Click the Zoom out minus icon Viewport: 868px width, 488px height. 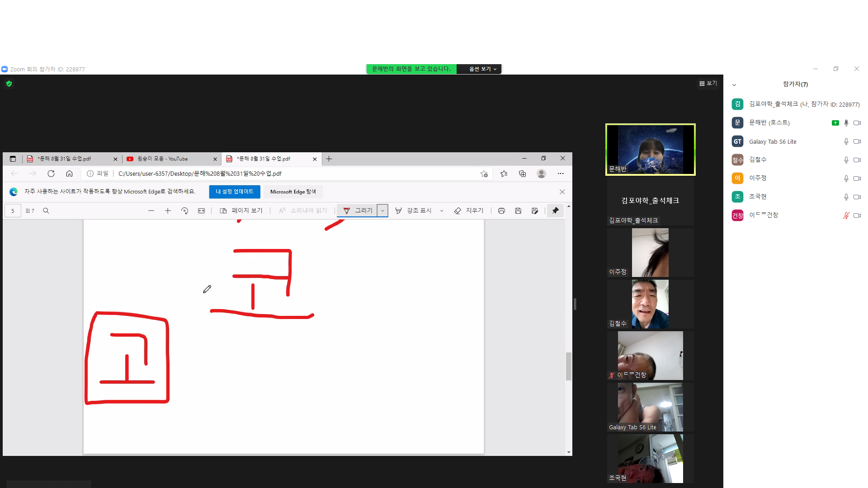(151, 211)
